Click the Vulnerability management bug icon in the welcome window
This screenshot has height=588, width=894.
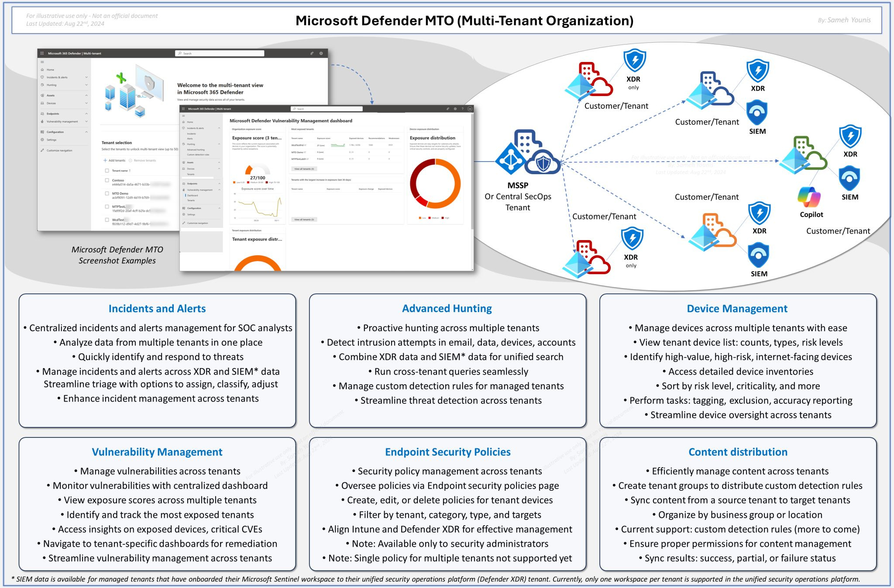click(42, 121)
